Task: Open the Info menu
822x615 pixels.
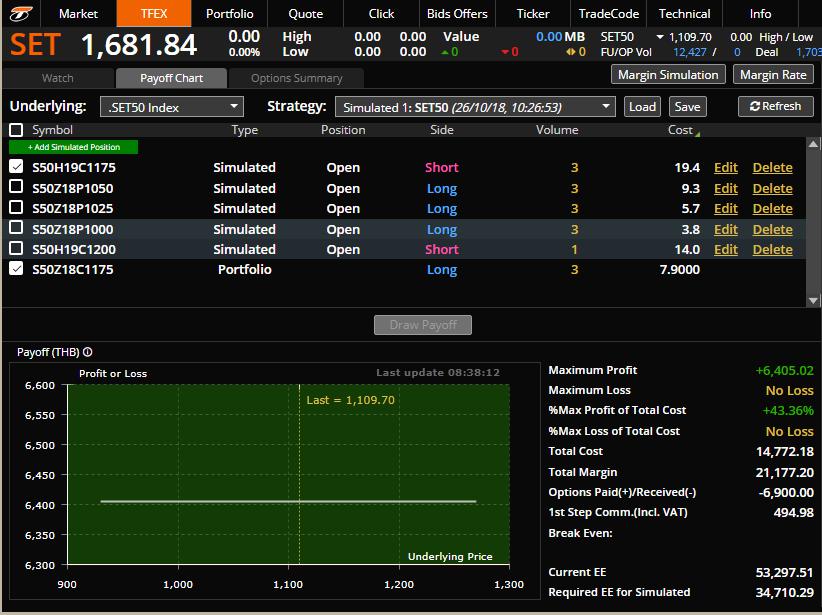Action: pos(760,14)
